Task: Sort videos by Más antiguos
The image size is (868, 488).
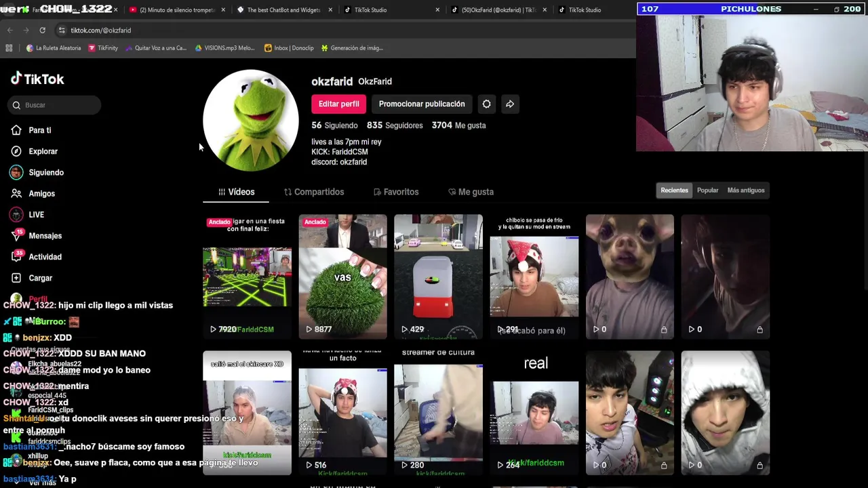Action: 746,190
